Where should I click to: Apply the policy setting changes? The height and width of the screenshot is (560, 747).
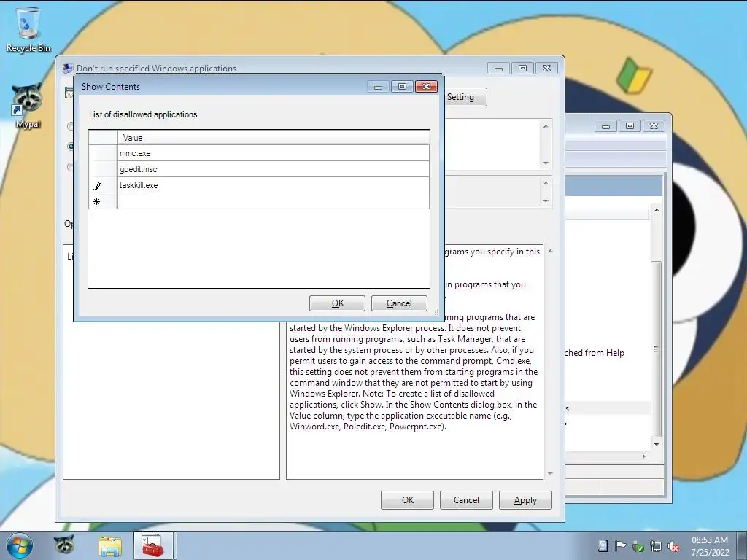click(x=525, y=500)
